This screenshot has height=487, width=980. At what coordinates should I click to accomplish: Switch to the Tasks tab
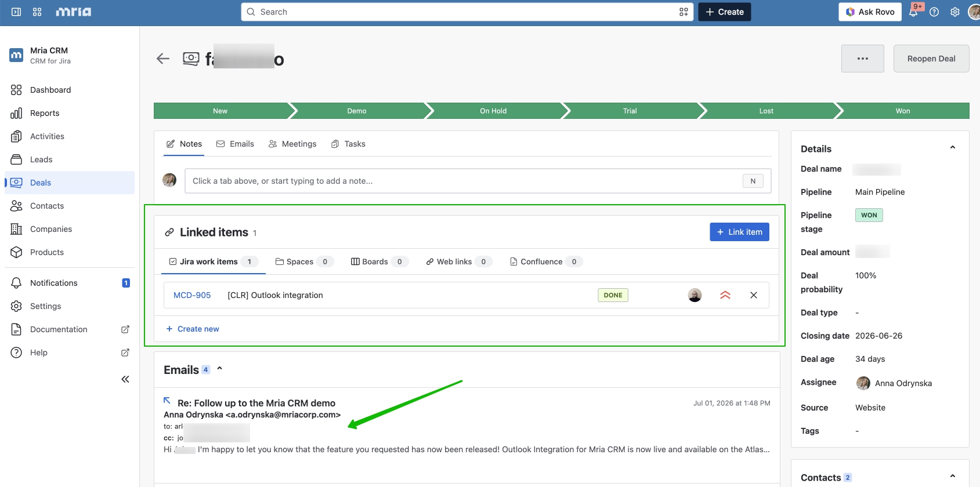[348, 144]
